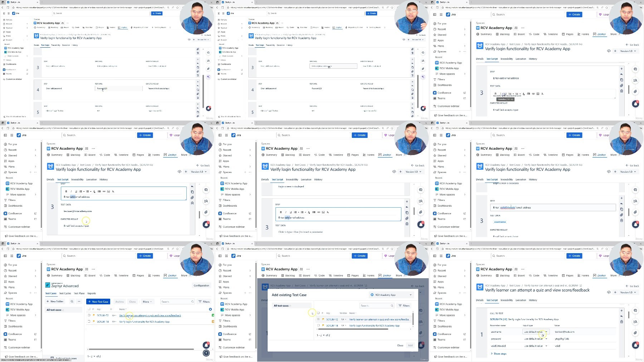Viewport: 644px width, 362px height.
Task: Click priority flag on SCRUM-T2 in Zephyr Advanced list
Action: (x=93, y=315)
